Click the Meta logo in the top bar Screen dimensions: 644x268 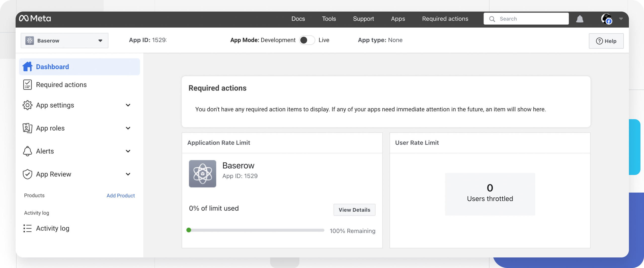click(x=34, y=18)
